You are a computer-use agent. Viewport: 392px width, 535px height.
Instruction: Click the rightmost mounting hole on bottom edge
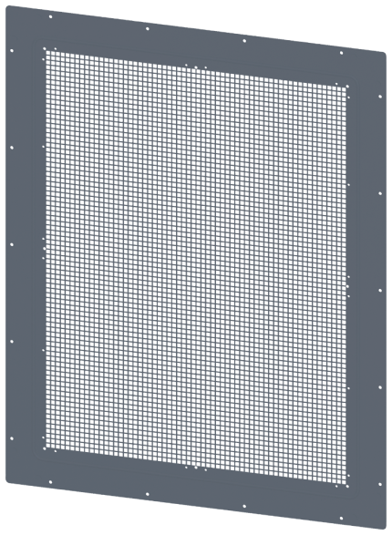(x=341, y=519)
